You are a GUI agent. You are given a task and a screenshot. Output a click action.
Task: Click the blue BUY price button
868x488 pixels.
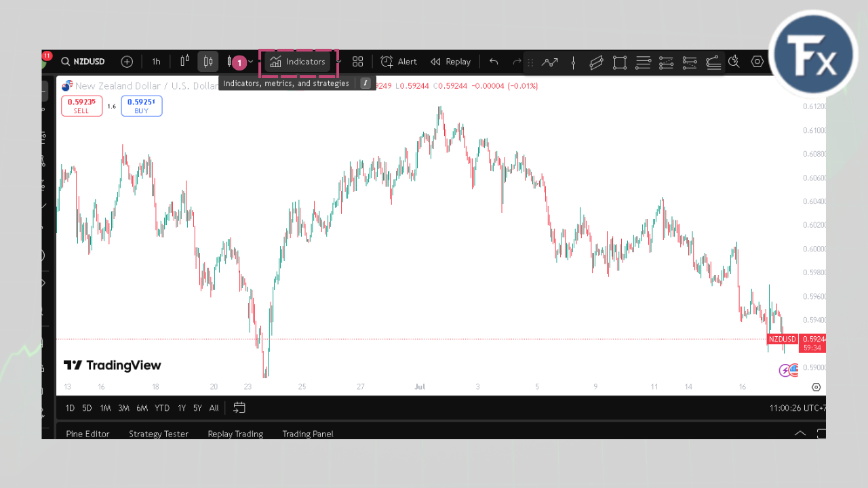142,106
